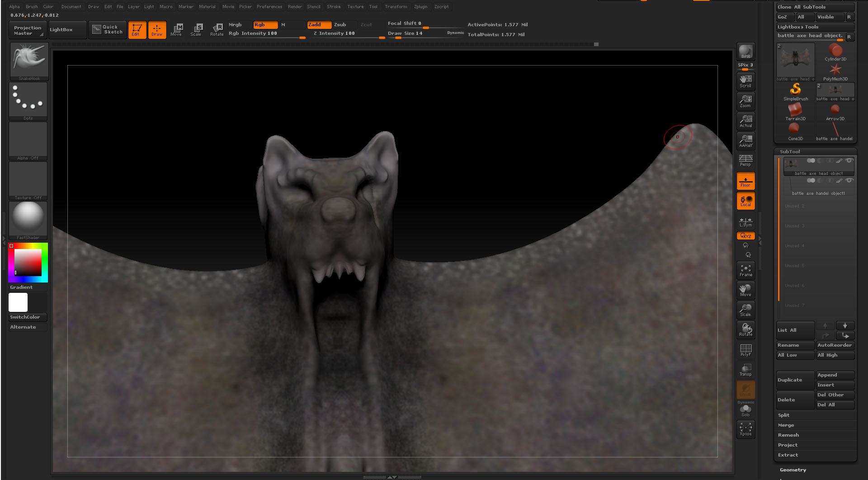Toggle the Floor grid

[745, 181]
